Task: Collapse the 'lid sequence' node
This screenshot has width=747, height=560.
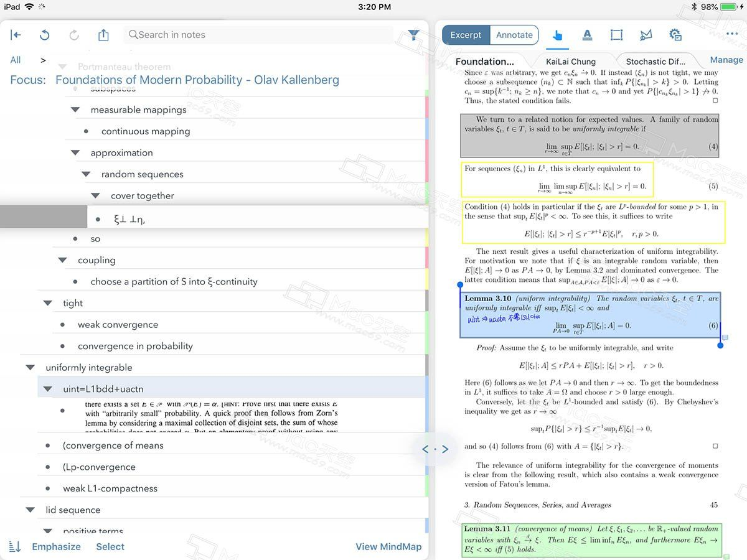Action: pos(30,510)
